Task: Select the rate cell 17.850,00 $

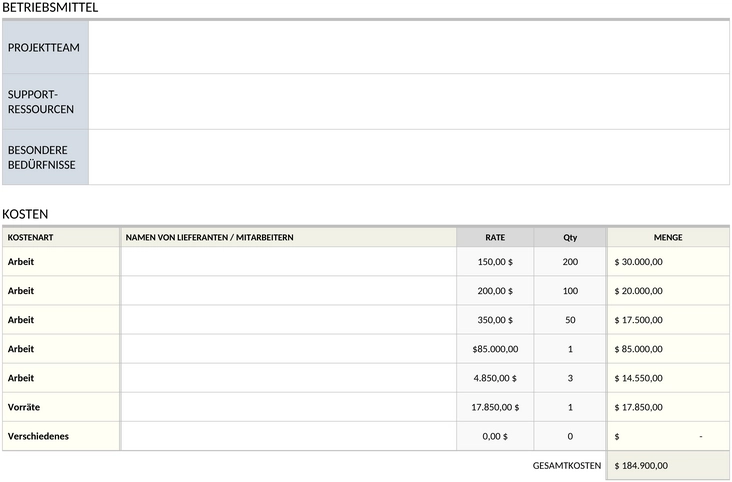Action: (x=495, y=407)
